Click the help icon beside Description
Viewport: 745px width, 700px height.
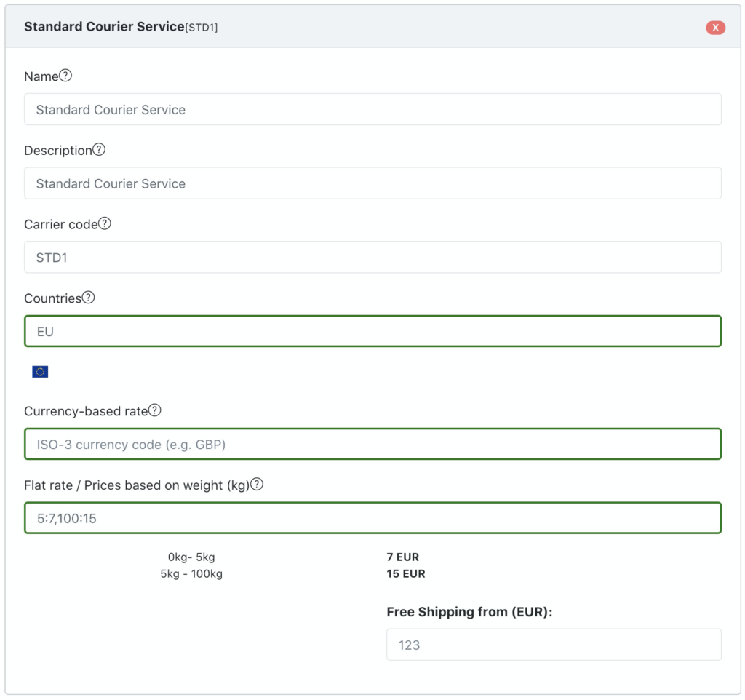99,150
